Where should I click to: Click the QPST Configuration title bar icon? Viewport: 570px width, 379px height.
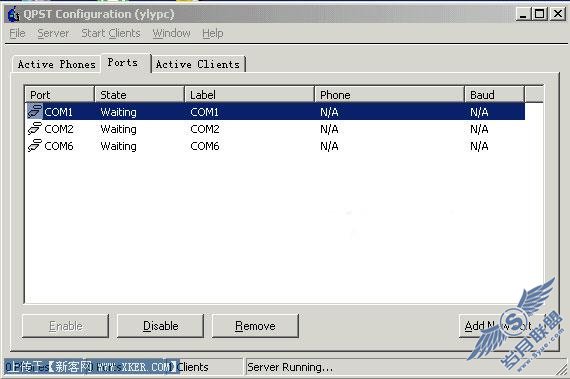(x=13, y=14)
